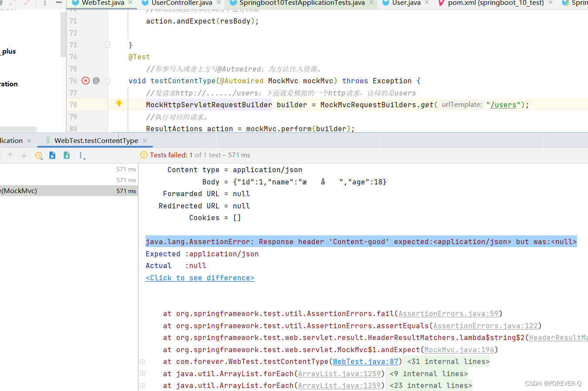The width and height of the screenshot is (588, 391).
Task: Click the '<23 internal lines>' folded text
Action: pyautogui.click(x=431, y=386)
